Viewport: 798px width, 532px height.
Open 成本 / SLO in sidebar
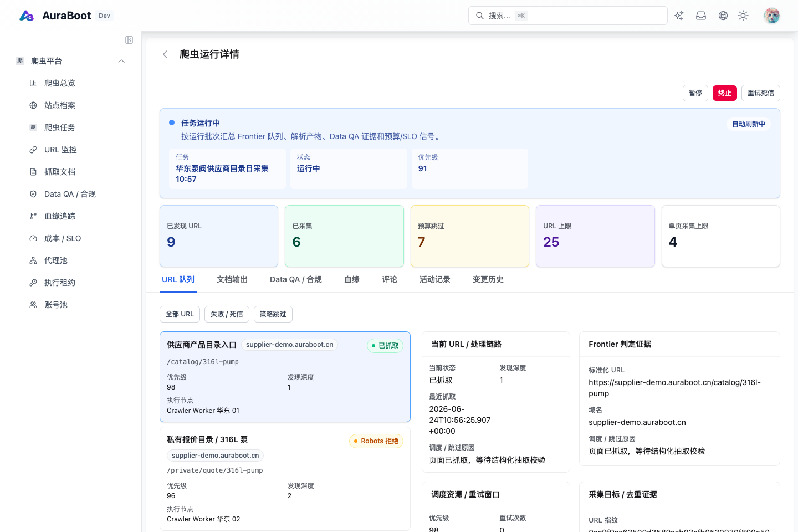(63, 238)
